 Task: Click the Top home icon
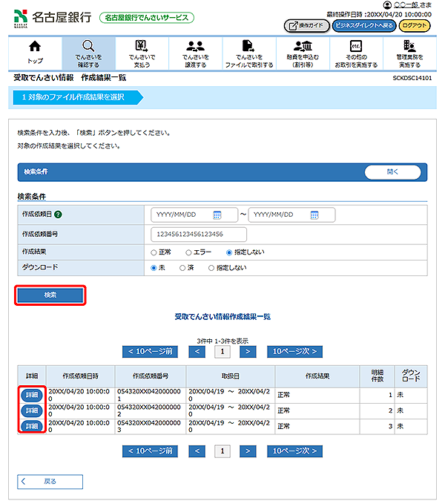pyautogui.click(x=35, y=47)
